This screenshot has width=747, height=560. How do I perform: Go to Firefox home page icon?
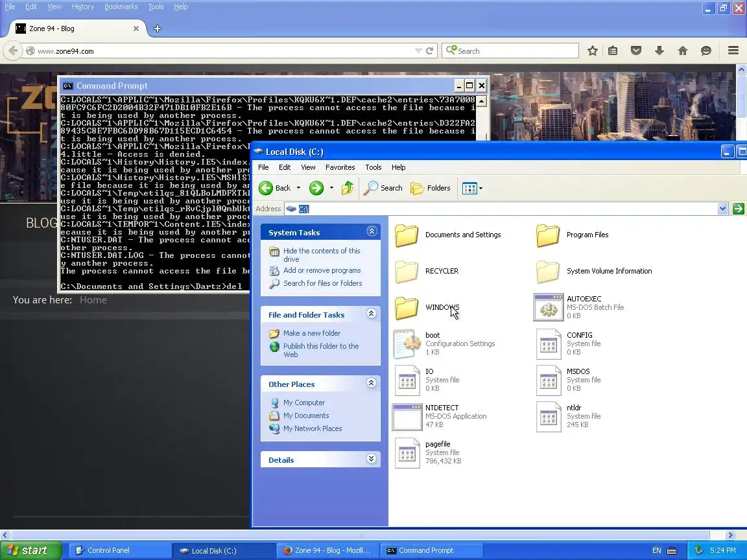[683, 51]
